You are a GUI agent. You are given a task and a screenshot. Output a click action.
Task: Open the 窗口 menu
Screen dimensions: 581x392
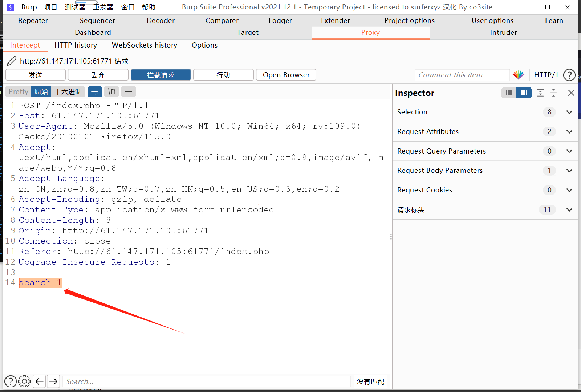(x=128, y=7)
